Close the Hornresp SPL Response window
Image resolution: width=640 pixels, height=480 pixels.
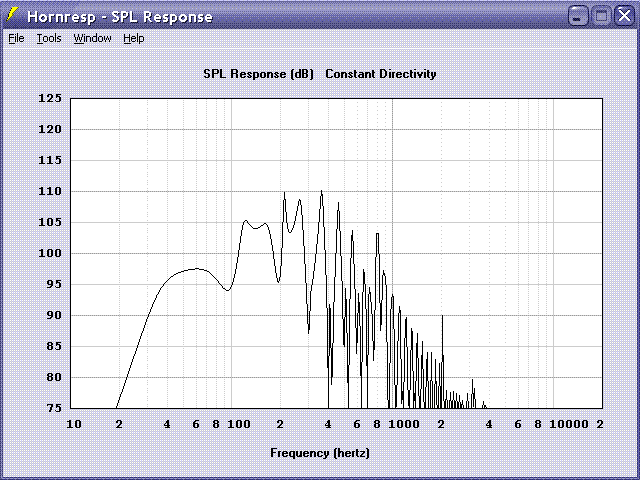(x=624, y=16)
